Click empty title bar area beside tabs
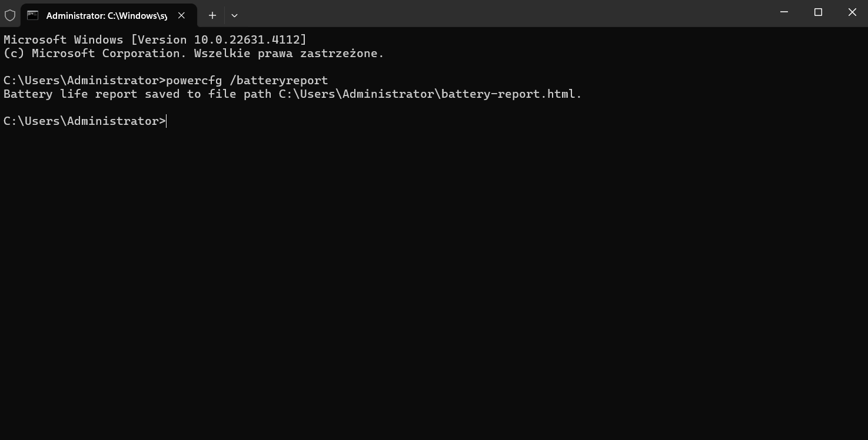This screenshot has height=440, width=868. (500, 13)
